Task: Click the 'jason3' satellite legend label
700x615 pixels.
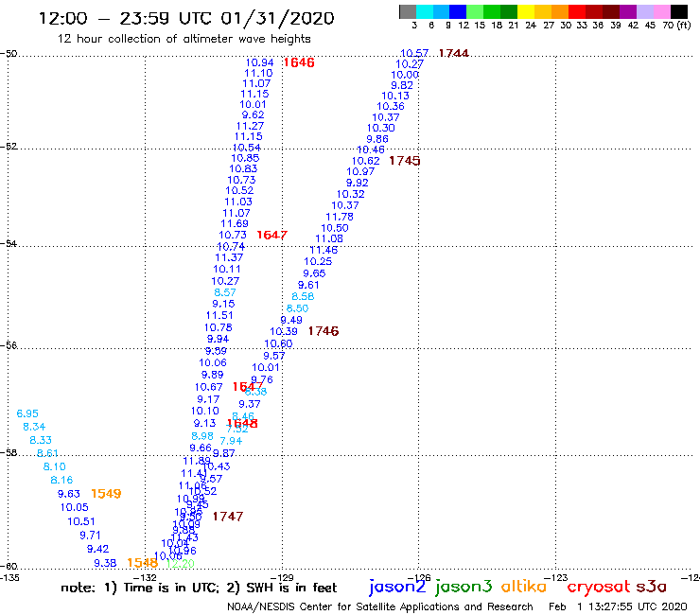Action: pyautogui.click(x=464, y=587)
